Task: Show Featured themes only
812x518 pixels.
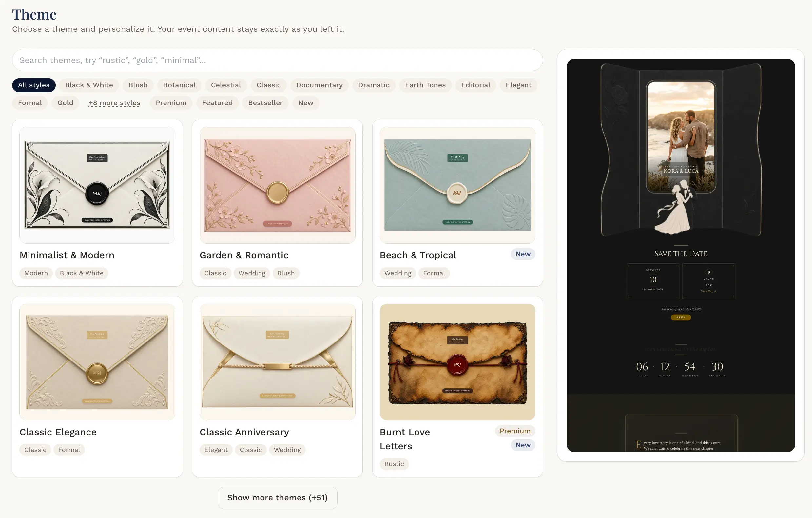Action: click(x=217, y=103)
